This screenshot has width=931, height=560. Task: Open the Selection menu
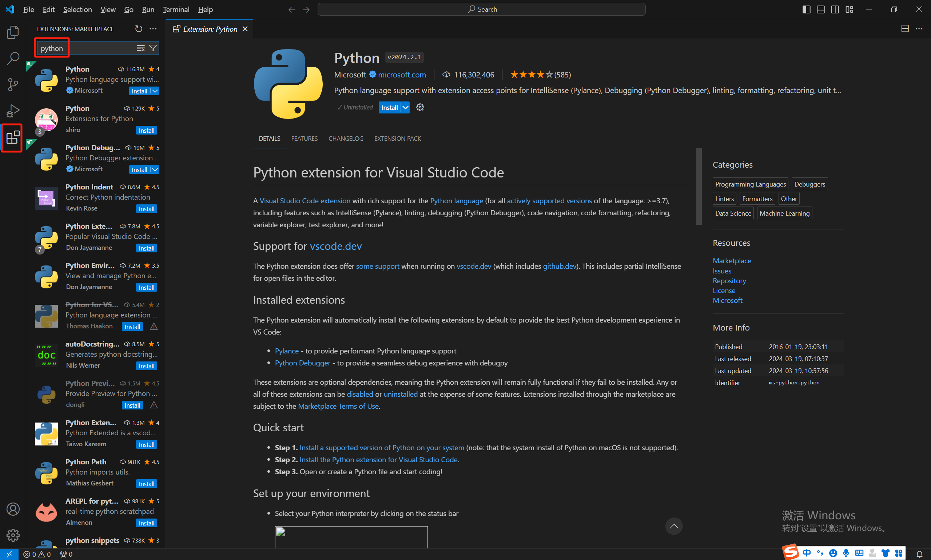tap(77, 9)
